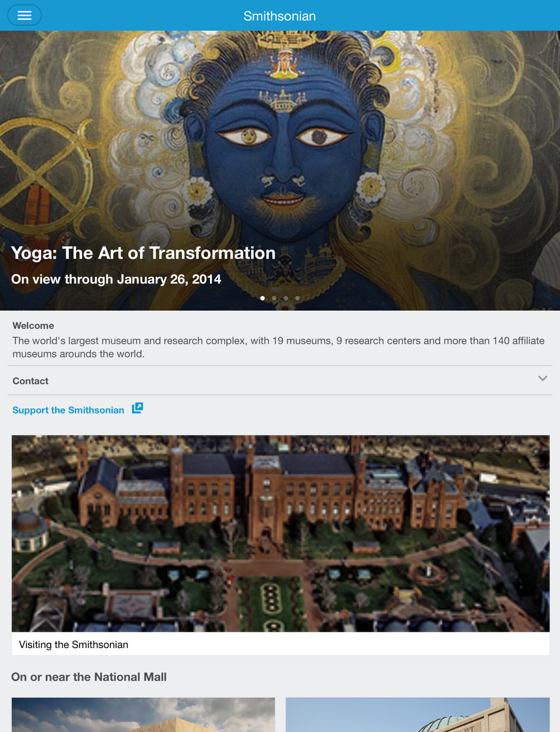Tap the On or near the National Mall heading

pos(89,677)
